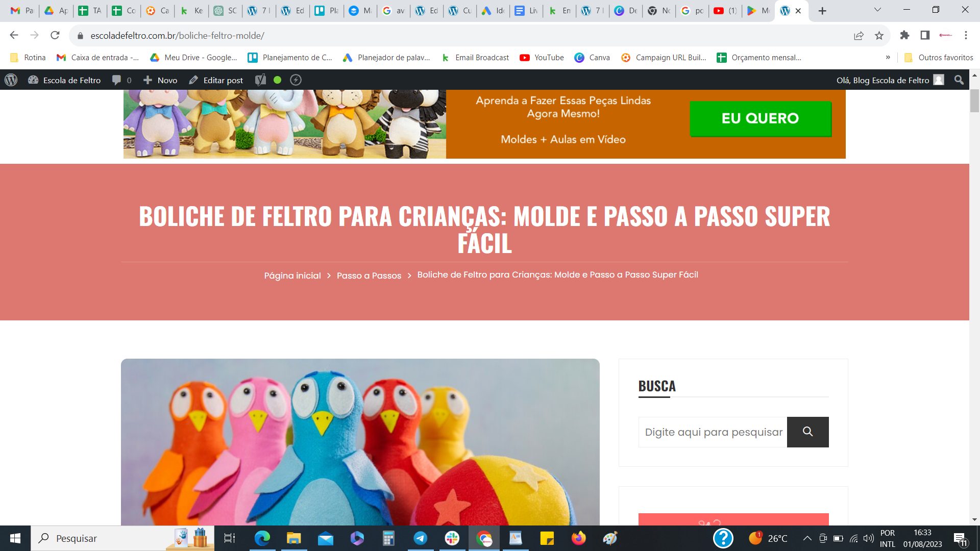Click the felt animals banner image

point(285,124)
